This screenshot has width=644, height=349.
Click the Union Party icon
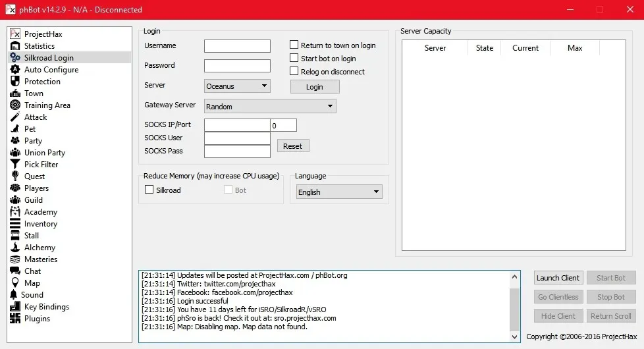[15, 152]
